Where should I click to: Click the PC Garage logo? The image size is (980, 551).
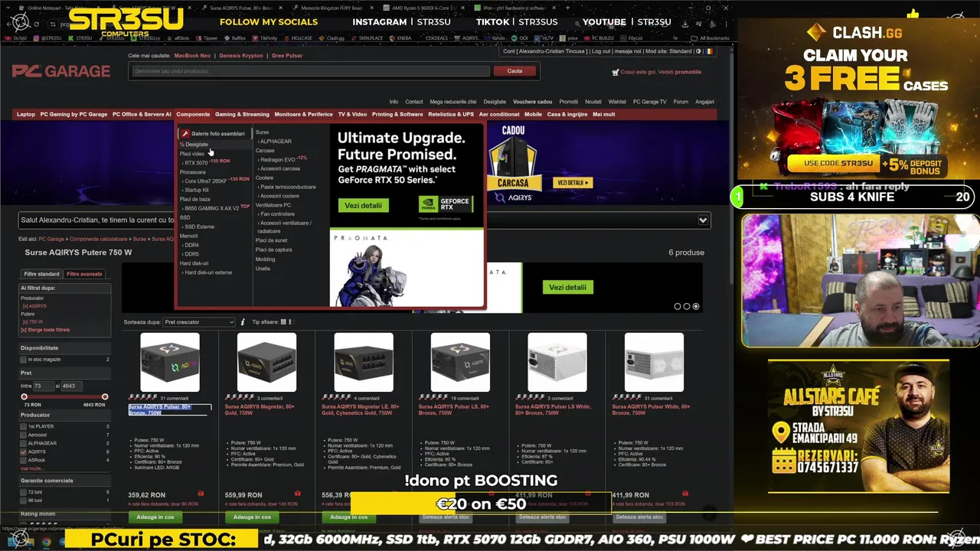click(61, 71)
